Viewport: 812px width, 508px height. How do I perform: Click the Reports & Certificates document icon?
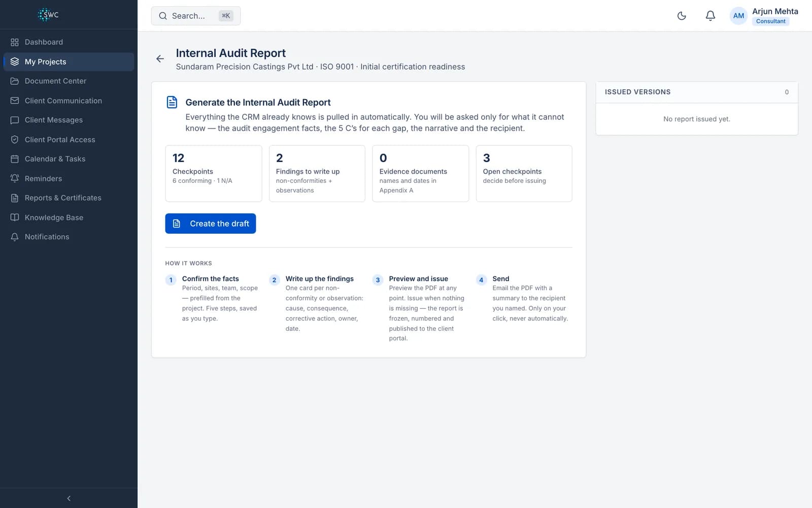15,198
